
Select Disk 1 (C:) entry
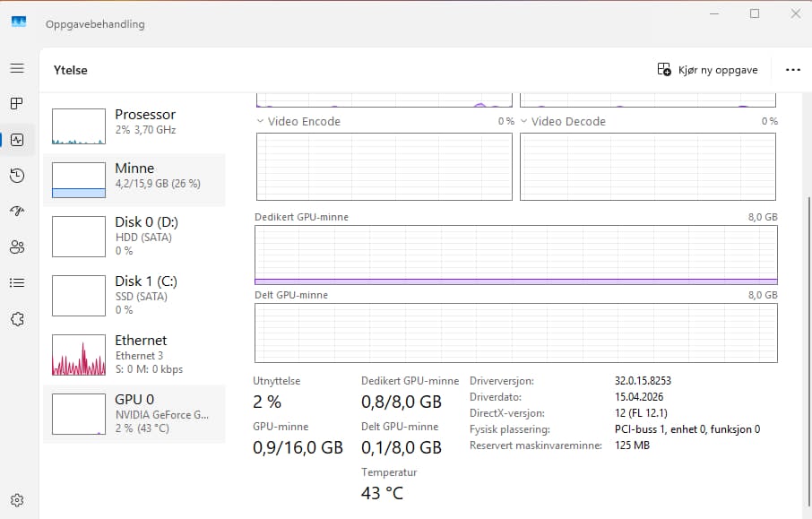click(x=134, y=295)
